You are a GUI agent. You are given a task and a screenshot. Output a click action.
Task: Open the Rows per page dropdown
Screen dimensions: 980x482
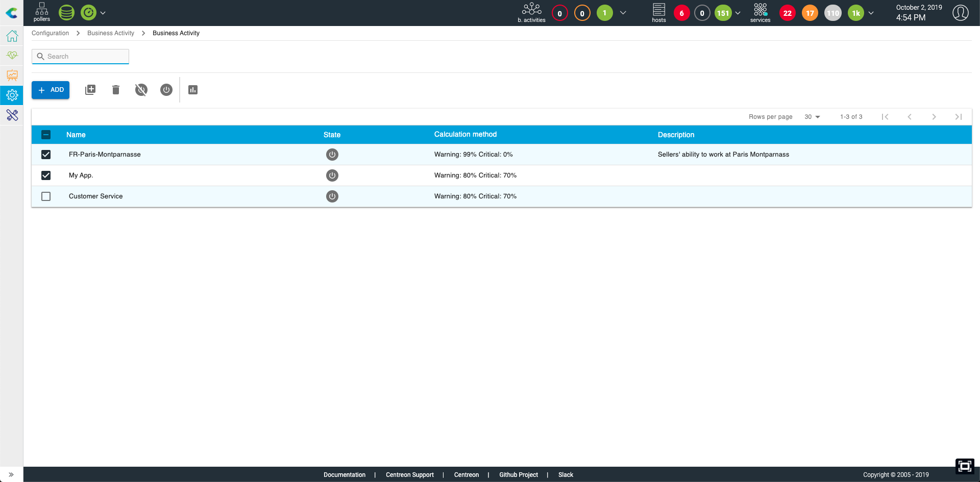812,117
